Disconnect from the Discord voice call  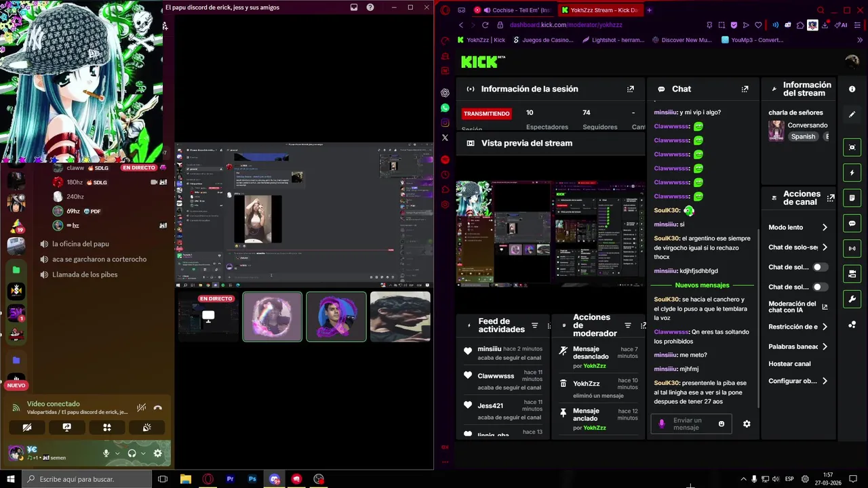(x=157, y=408)
